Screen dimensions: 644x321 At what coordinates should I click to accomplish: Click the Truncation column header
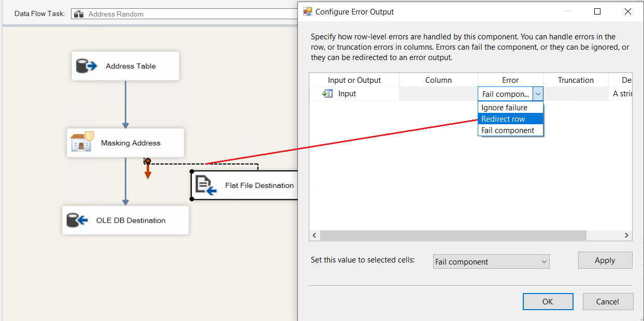[576, 80]
